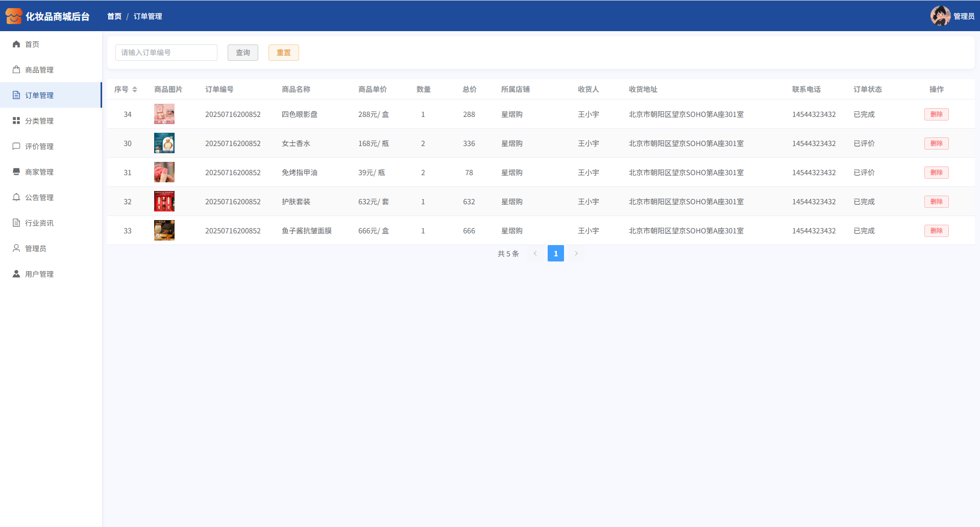
Task: Click the home icon in the sidebar
Action: (x=16, y=44)
